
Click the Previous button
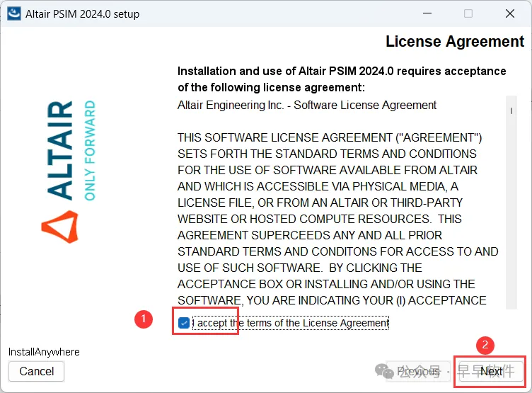(x=418, y=371)
